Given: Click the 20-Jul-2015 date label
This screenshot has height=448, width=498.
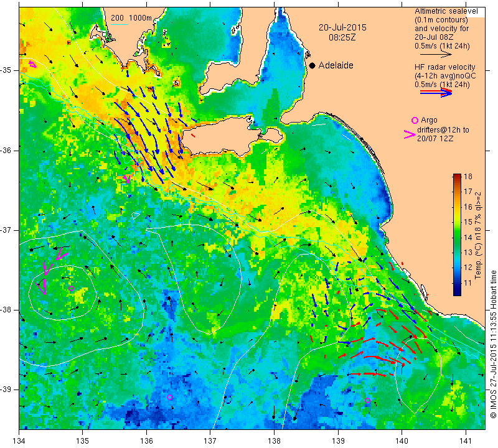Looking at the screenshot, I should point(342,27).
